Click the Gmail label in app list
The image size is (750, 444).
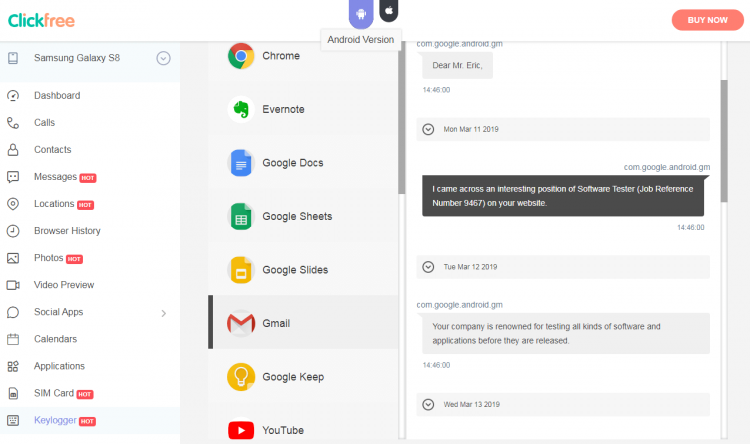coord(276,323)
